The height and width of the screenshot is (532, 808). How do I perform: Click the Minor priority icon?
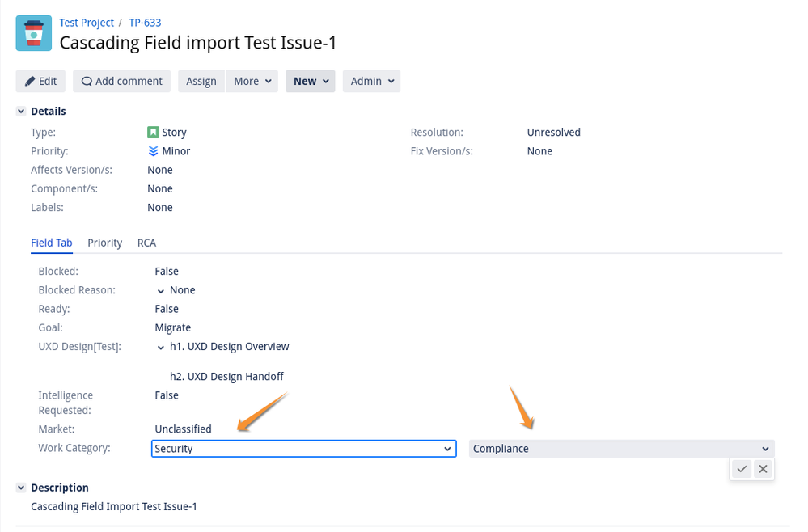click(x=153, y=151)
